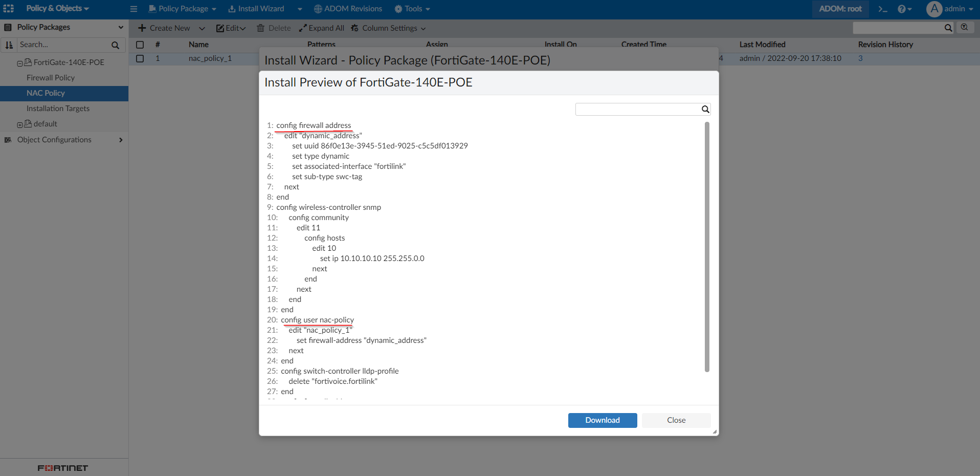This screenshot has width=980, height=476.
Task: Click the Fortinet logo
Action: tap(63, 468)
